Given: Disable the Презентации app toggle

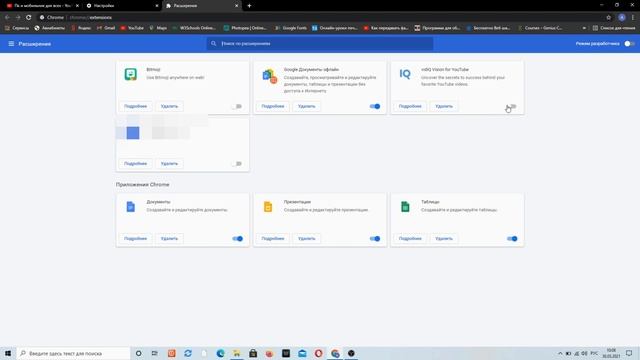Looking at the screenshot, I should (x=375, y=239).
